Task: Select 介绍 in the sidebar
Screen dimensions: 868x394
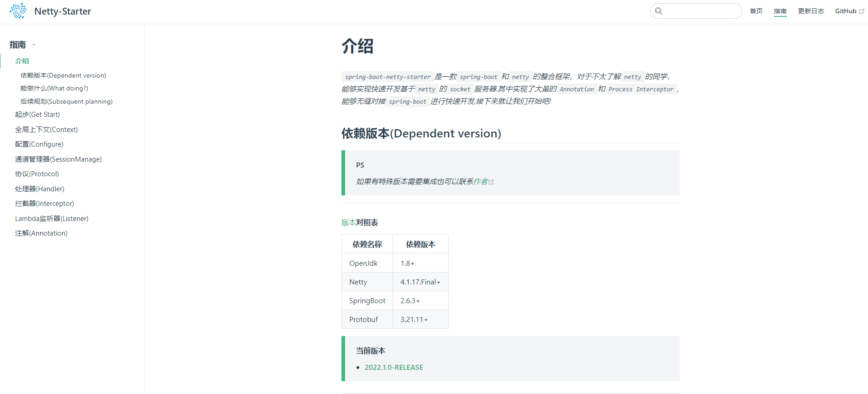Action: point(22,61)
